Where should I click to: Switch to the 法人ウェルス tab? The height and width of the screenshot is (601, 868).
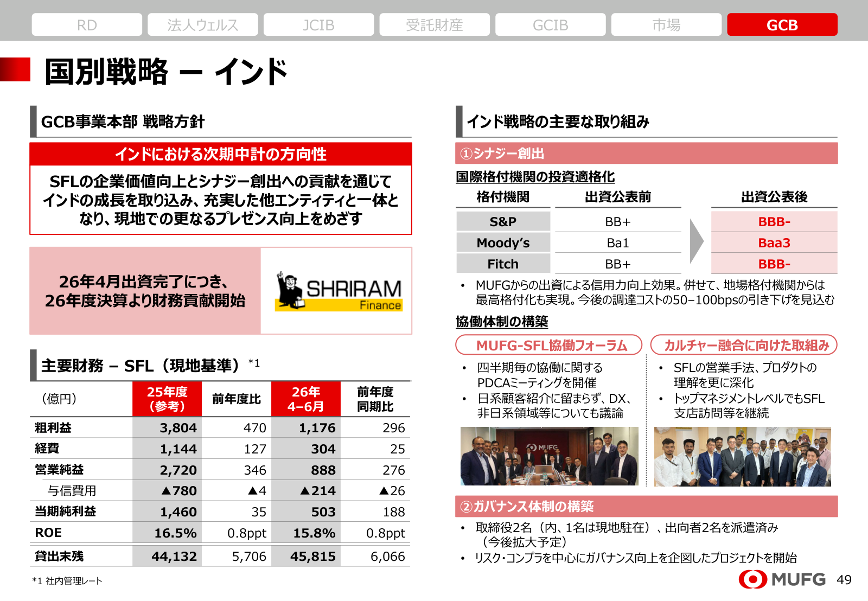(x=203, y=24)
